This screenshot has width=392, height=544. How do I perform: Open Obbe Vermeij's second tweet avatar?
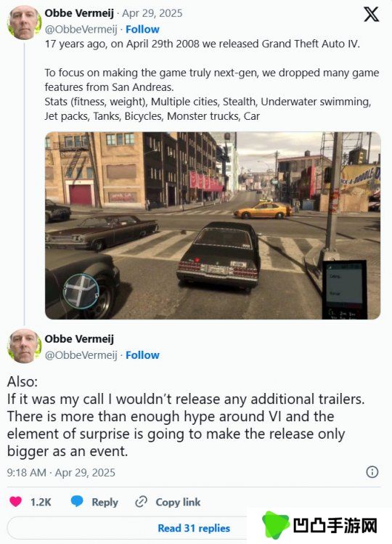pyautogui.click(x=24, y=346)
